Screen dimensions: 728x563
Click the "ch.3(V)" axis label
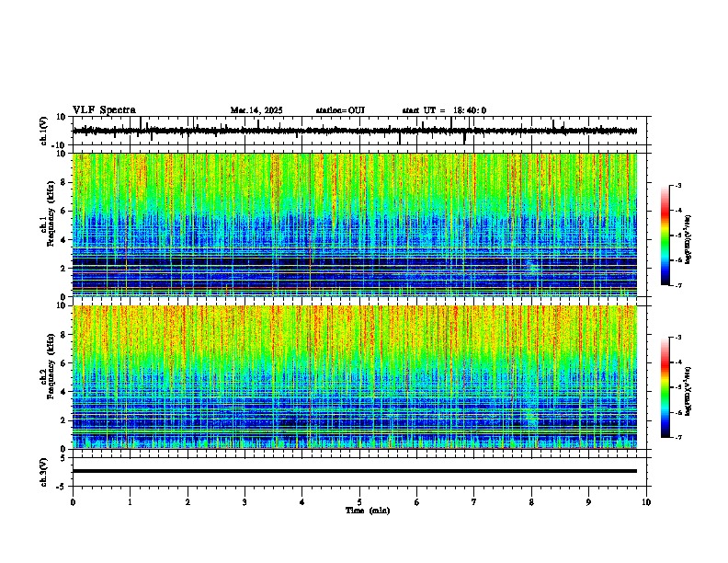pyautogui.click(x=44, y=472)
